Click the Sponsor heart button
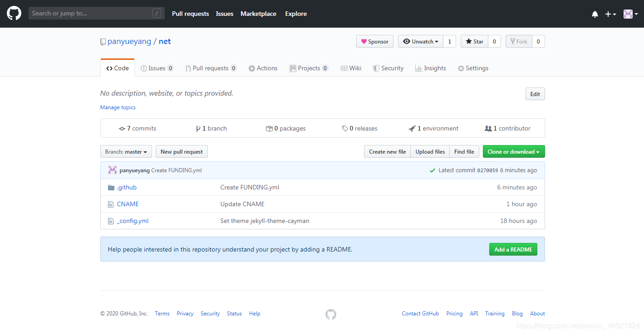The width and height of the screenshot is (644, 334). (x=375, y=41)
